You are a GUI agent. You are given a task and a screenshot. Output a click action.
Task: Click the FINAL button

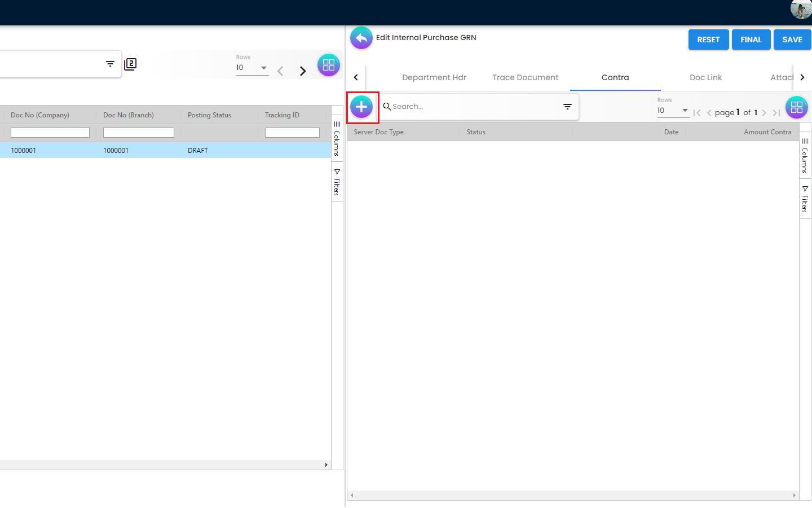coord(751,40)
